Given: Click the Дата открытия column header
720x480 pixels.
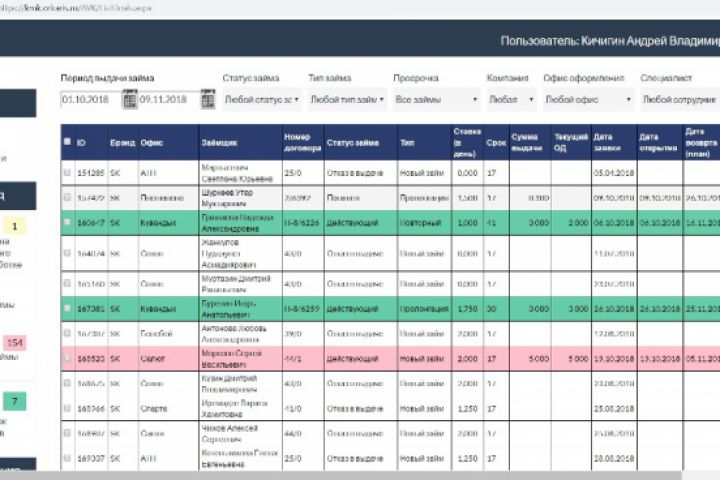Looking at the screenshot, I should coord(658,142).
